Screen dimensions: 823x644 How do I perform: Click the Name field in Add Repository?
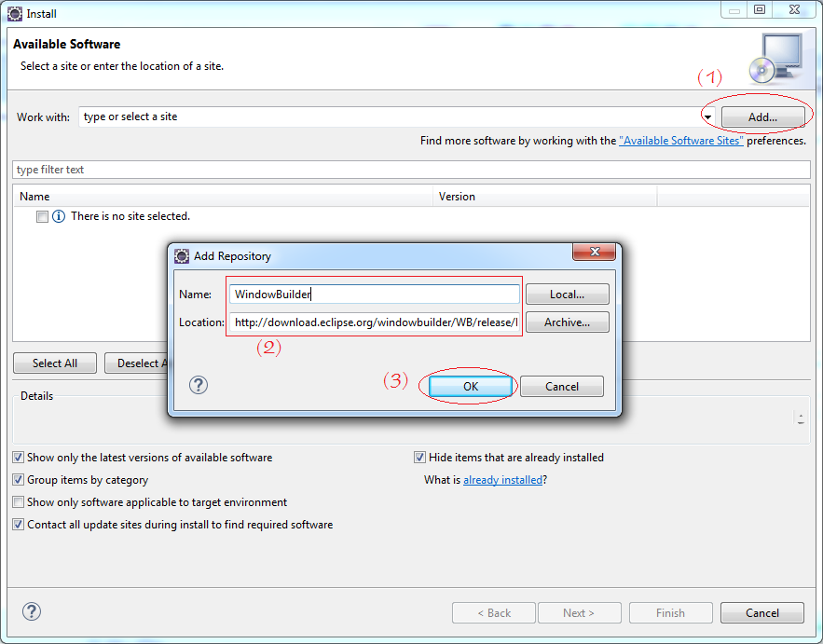(x=375, y=294)
